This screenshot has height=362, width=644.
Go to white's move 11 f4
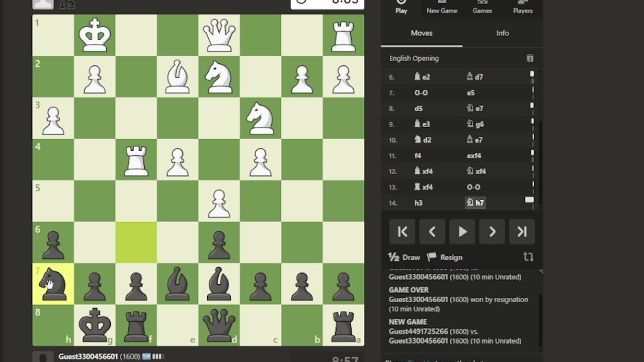pos(418,156)
